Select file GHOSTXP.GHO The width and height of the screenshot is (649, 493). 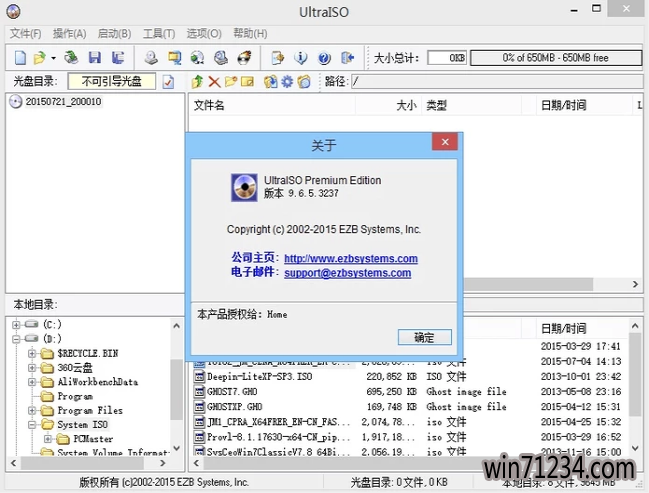point(235,406)
